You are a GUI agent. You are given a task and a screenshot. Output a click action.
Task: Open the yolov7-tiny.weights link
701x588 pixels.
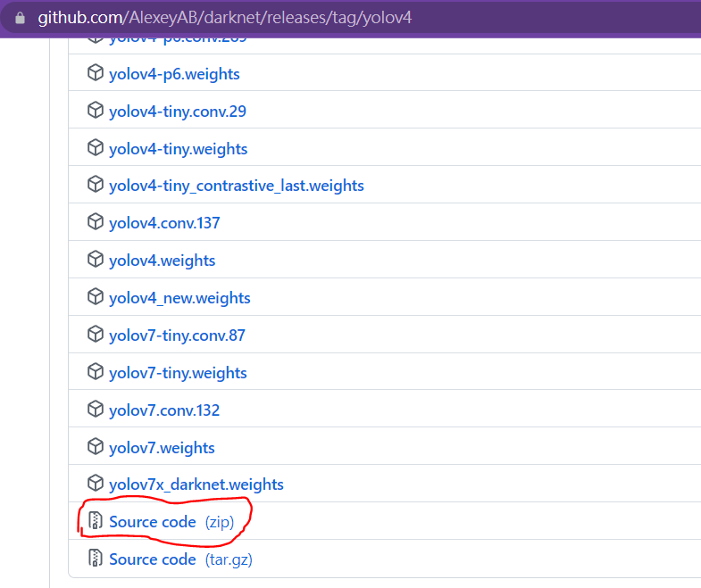pyautogui.click(x=178, y=373)
